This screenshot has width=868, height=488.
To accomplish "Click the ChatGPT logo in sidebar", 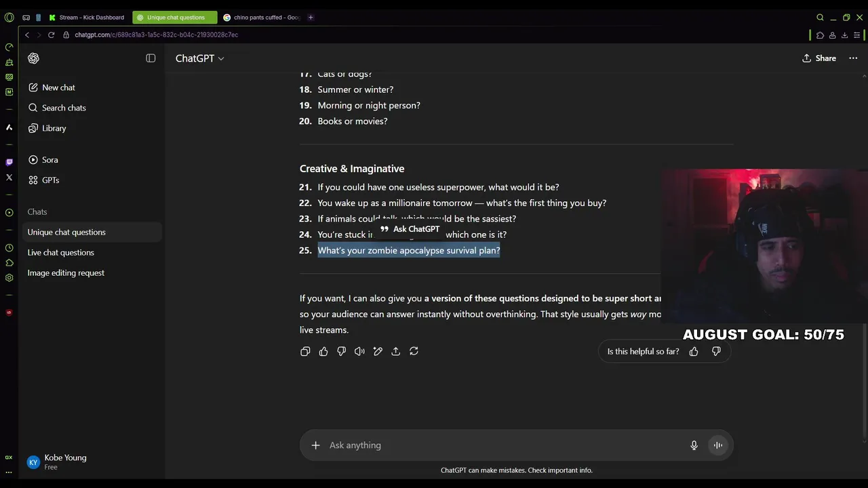I will pos(33,58).
